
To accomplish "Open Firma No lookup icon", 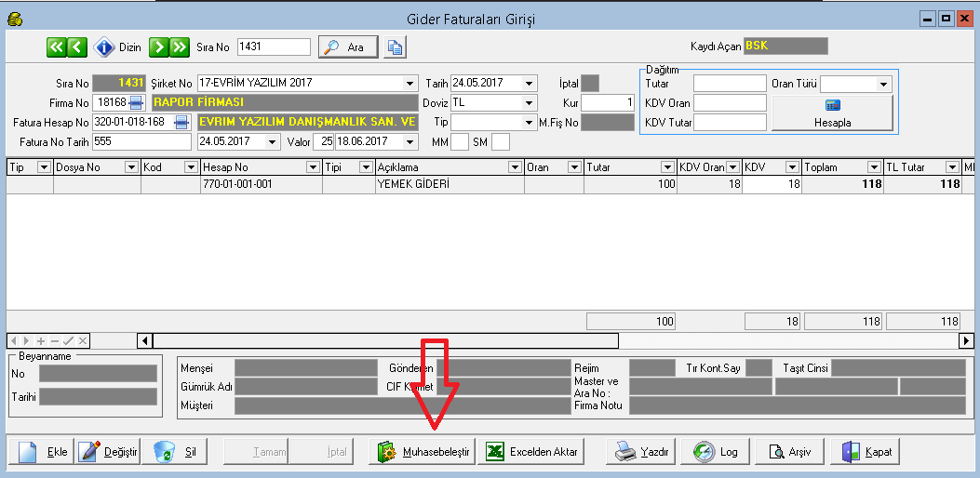I will [x=137, y=102].
